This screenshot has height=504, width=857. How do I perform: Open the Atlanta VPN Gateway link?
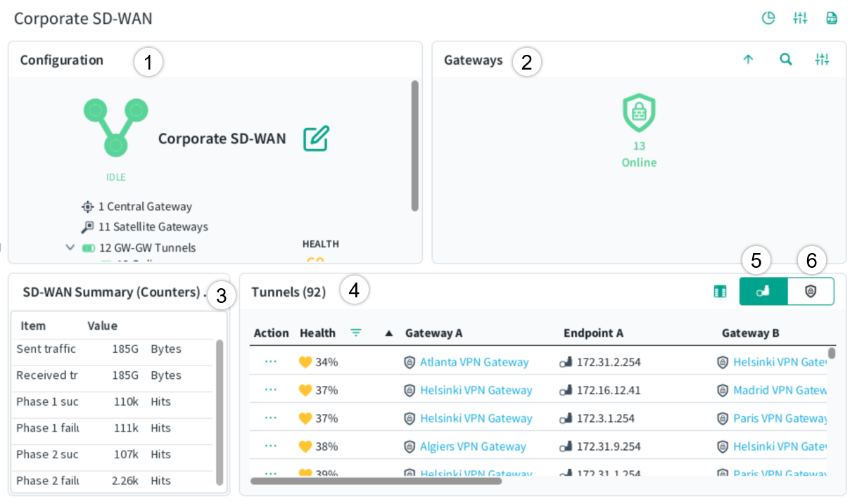[474, 362]
